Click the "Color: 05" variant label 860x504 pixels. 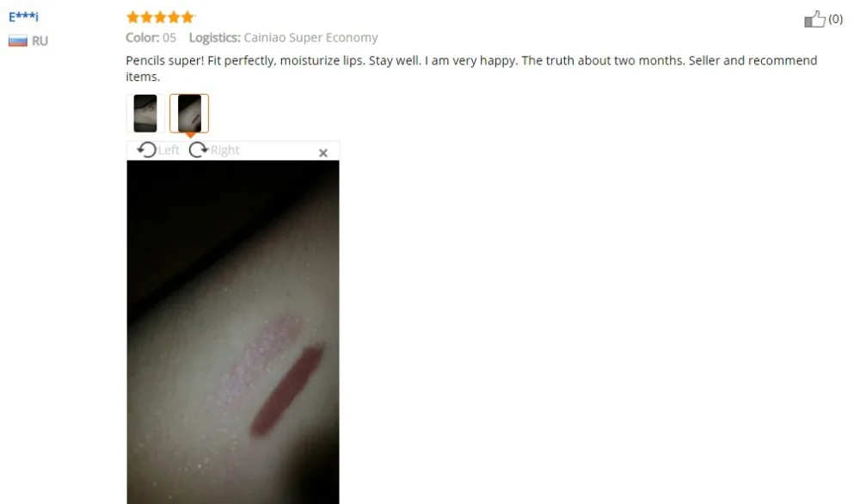(x=150, y=38)
